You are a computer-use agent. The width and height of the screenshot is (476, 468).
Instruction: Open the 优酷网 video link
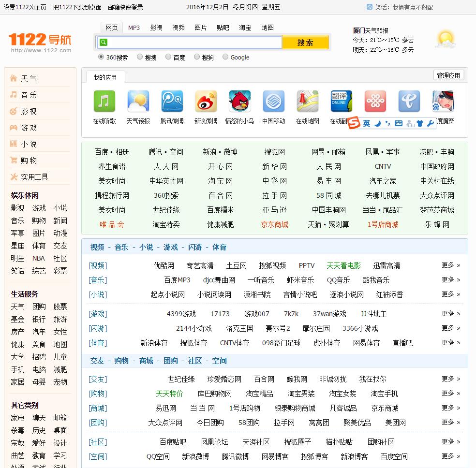(x=164, y=265)
